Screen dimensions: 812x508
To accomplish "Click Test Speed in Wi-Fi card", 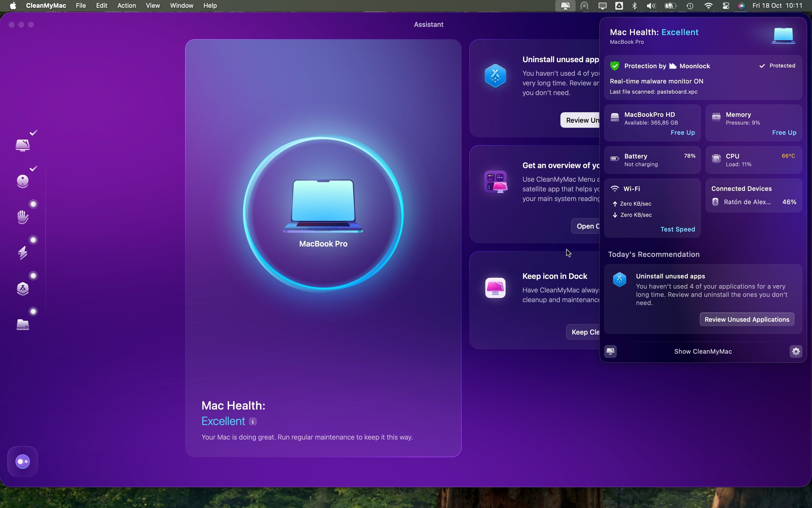I will point(677,230).
